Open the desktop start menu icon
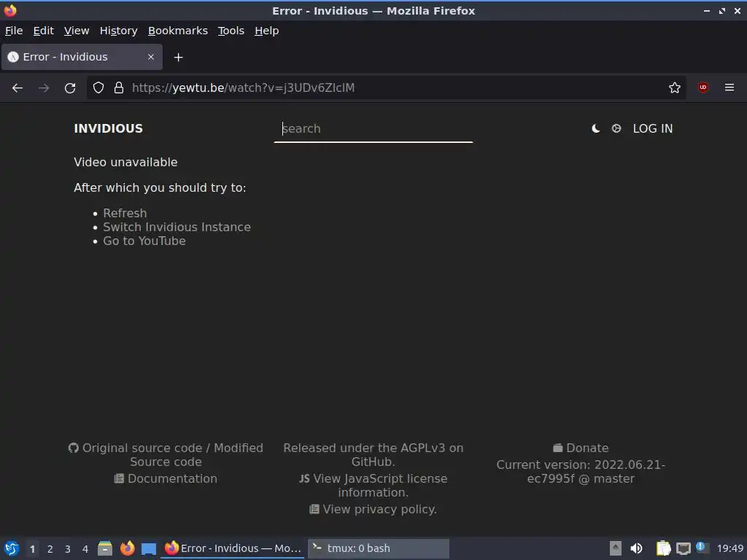Screen dimensions: 747x560 tap(12, 548)
